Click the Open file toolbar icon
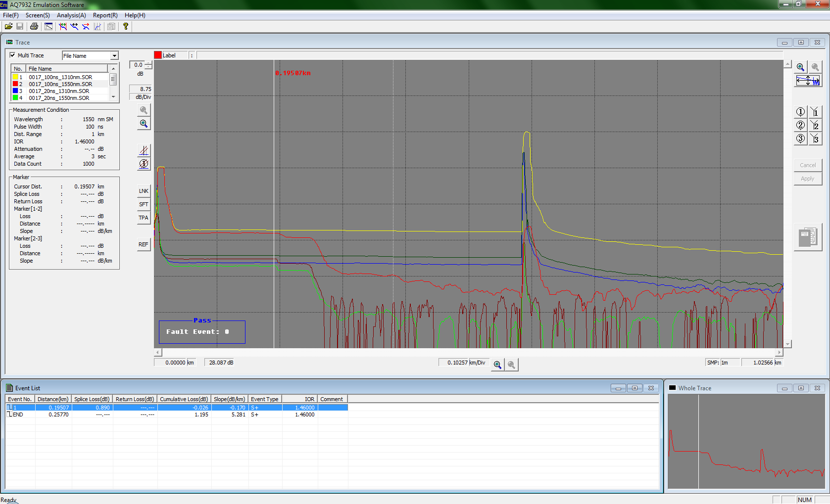This screenshot has width=830, height=504. tap(8, 26)
